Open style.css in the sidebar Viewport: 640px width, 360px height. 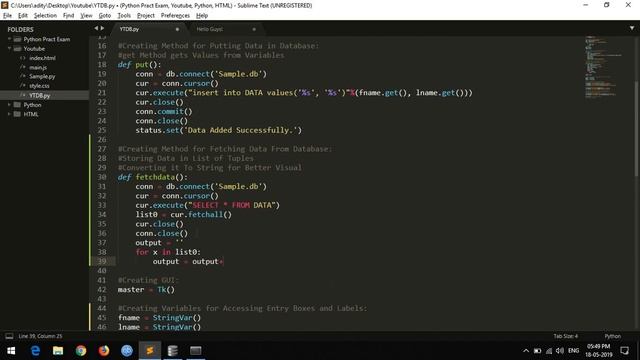[x=39, y=86]
